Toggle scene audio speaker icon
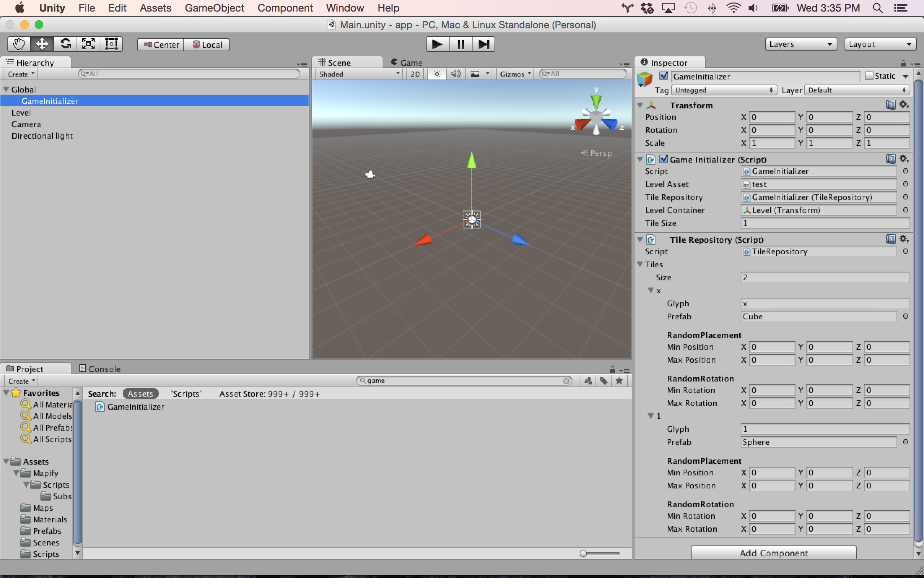924x578 pixels. tap(456, 74)
